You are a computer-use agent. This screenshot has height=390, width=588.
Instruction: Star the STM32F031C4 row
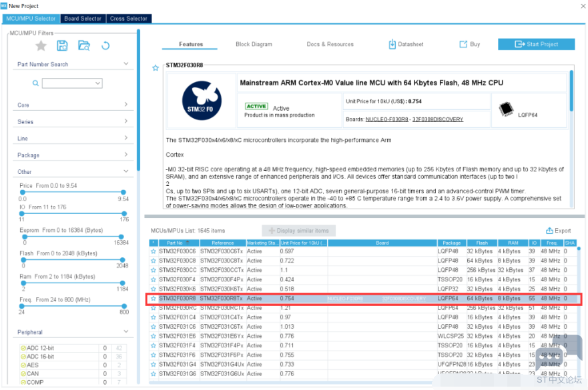tap(153, 317)
